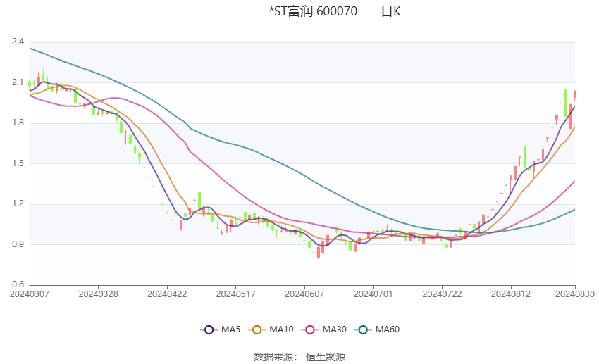
Task: Click the 1.8 y-axis label
Action: tap(18, 123)
